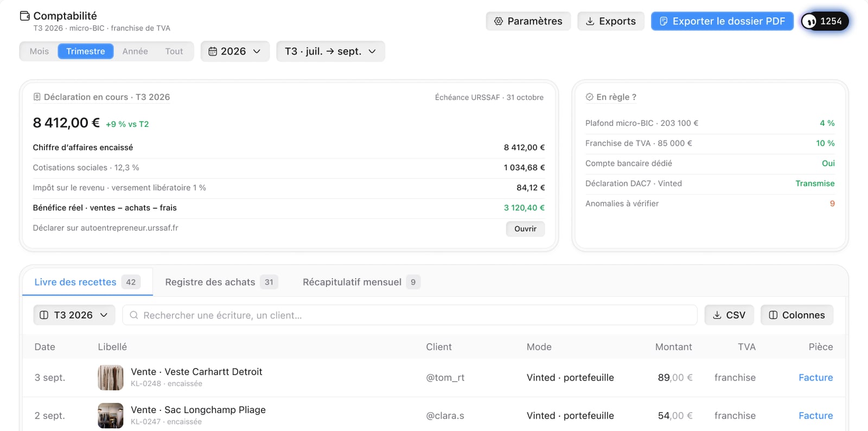
Task: Click the avatar icon beside 1254
Action: click(810, 21)
